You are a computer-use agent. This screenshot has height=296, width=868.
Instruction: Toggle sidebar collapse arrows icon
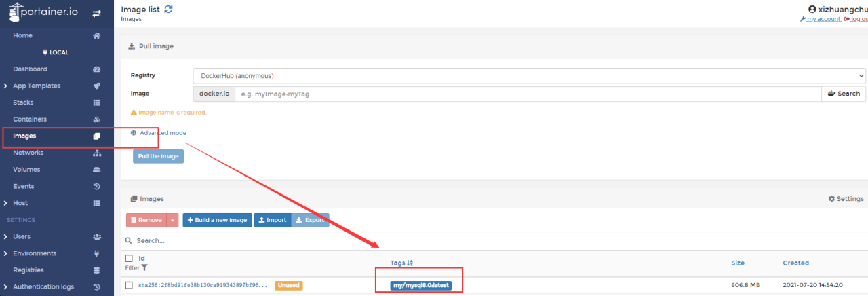(x=96, y=13)
